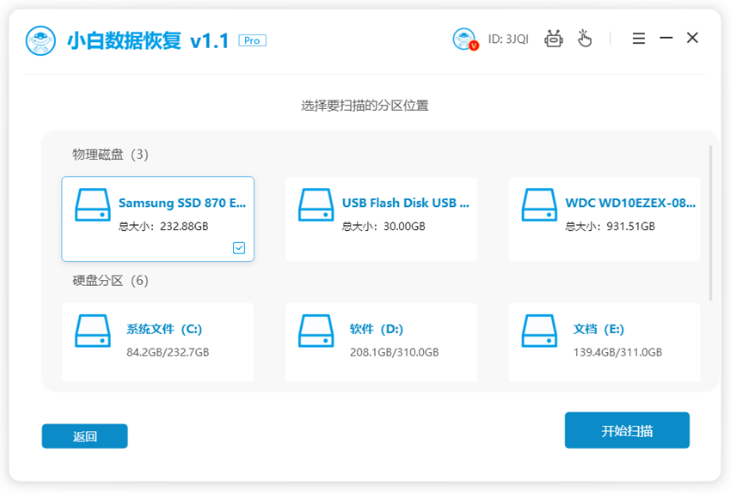The image size is (732, 493).
Task: Choose the 软件 (D:) partition icon
Action: [x=316, y=331]
